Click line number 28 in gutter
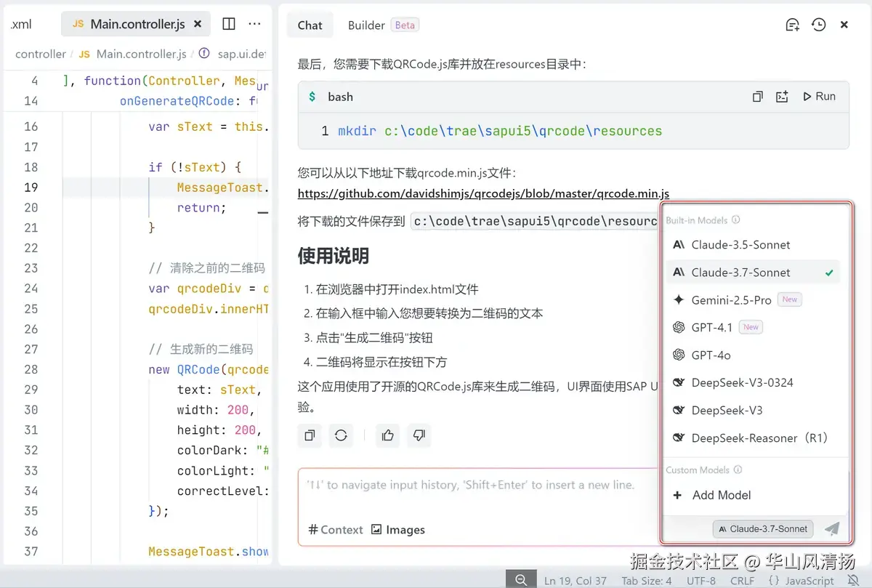The height and width of the screenshot is (588, 872). [31, 369]
